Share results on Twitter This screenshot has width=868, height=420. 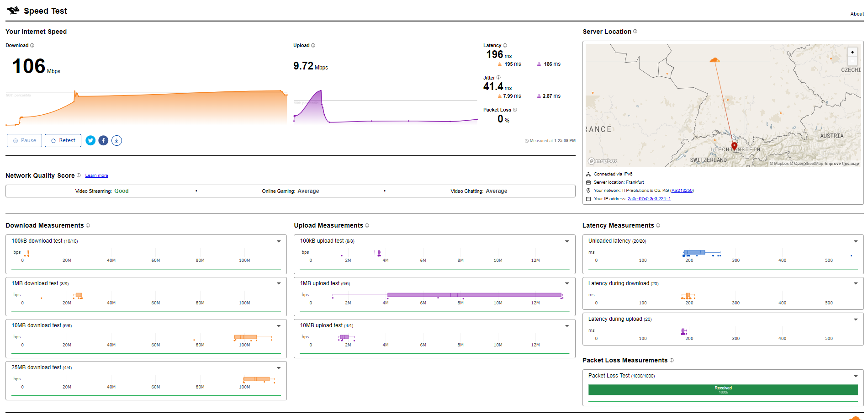90,140
